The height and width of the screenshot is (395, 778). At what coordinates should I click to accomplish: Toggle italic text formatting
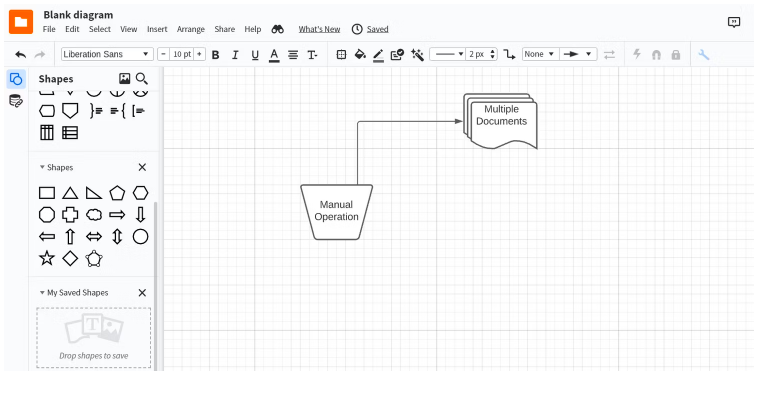[x=235, y=55]
